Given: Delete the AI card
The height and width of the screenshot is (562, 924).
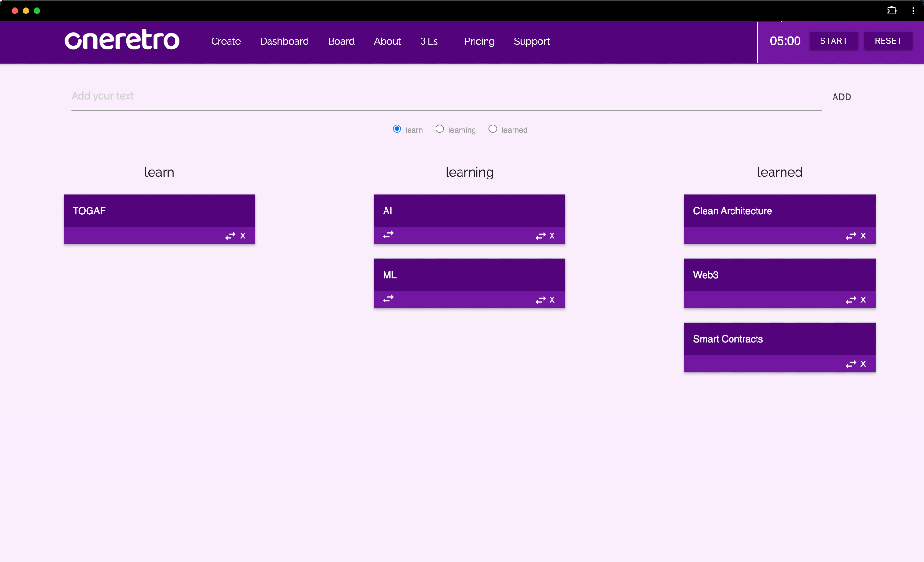Looking at the screenshot, I should pos(552,236).
